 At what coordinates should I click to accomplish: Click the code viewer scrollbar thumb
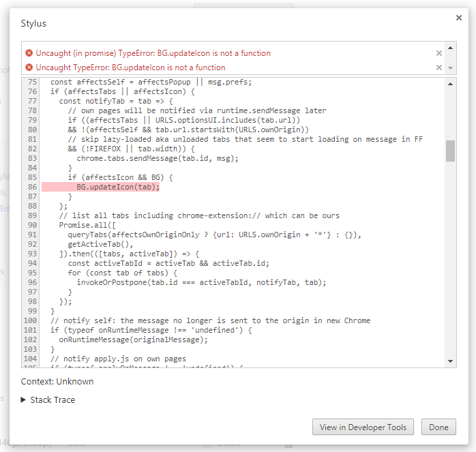451,151
